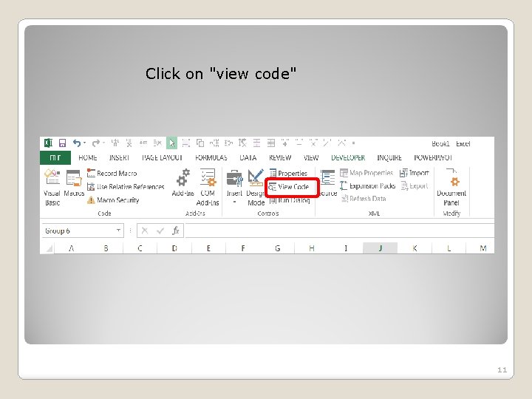532x399 pixels.
Task: Select column H header
Action: coord(312,248)
